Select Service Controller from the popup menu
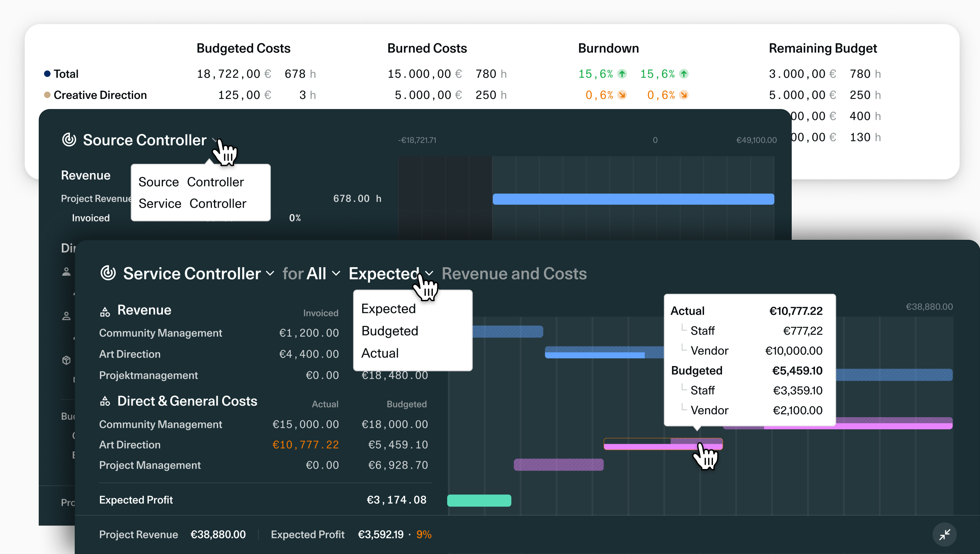 [x=192, y=203]
